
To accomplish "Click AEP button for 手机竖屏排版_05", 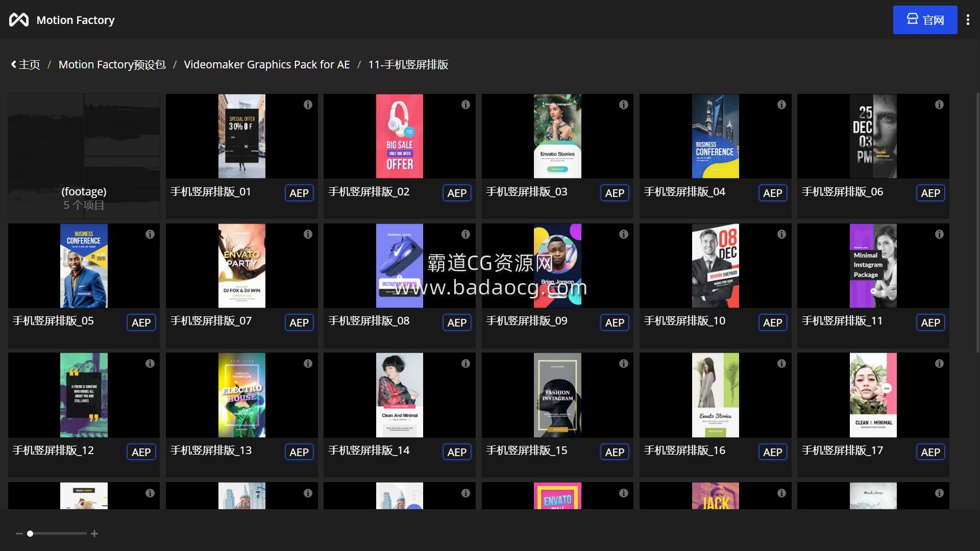I will (141, 322).
